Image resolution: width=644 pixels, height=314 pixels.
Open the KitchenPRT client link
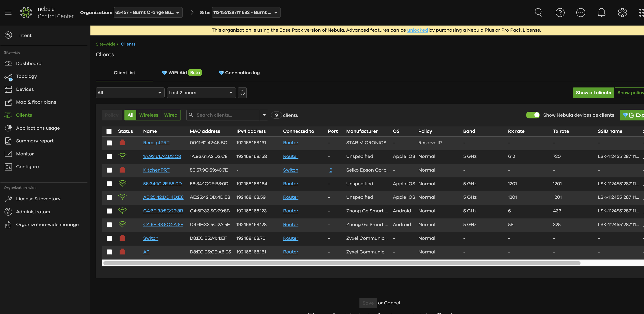coord(156,170)
